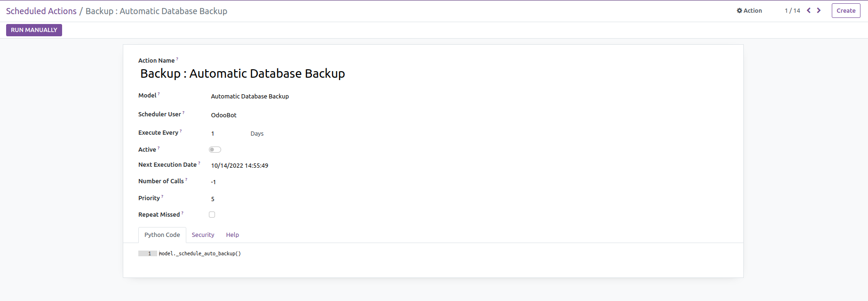Click the Create button

845,10
